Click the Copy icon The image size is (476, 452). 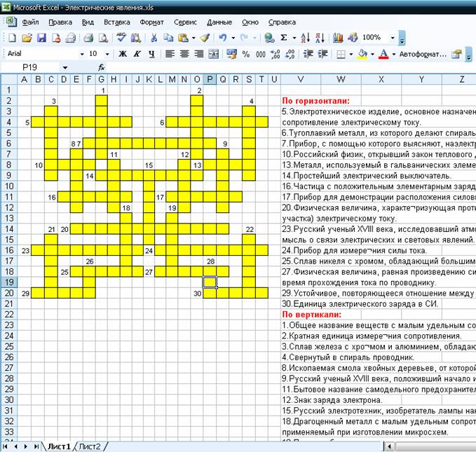pyautogui.click(x=168, y=38)
